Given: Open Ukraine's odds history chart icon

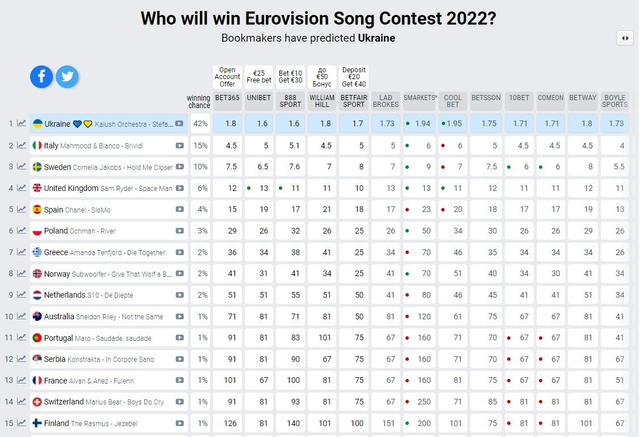Looking at the screenshot, I should [23, 124].
